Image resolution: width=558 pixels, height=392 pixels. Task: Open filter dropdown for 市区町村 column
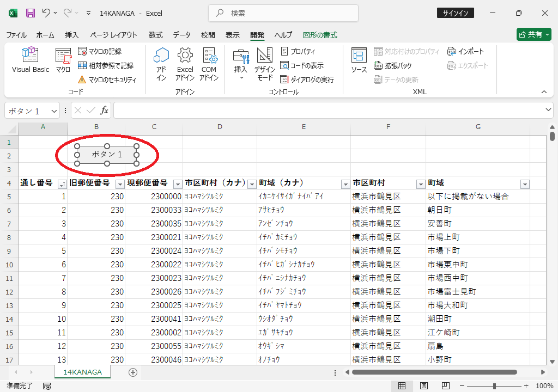click(421, 184)
